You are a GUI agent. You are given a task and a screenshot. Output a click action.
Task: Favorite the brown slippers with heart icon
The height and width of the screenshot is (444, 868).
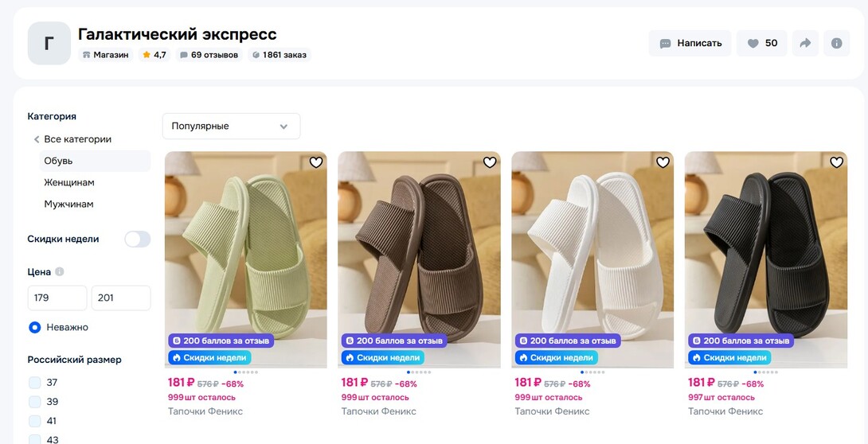pos(490,162)
